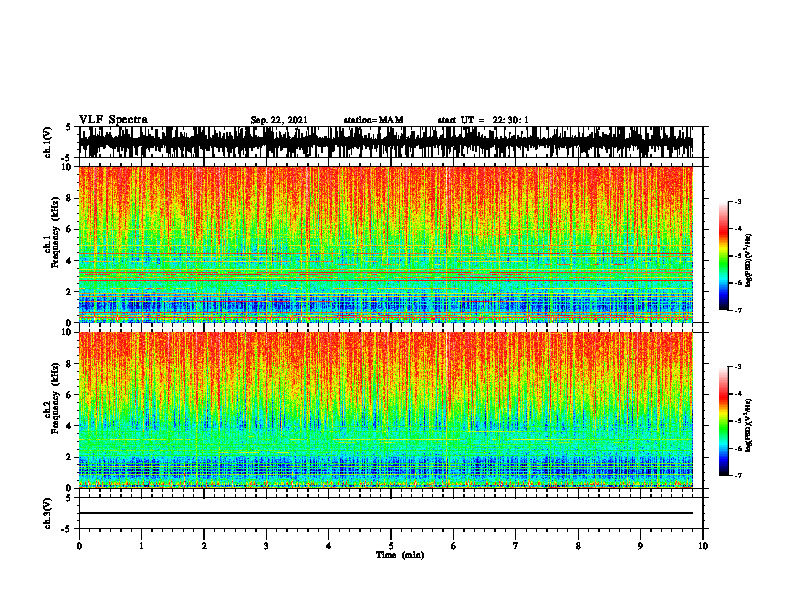Click time axis tick label "7"

coord(516,546)
